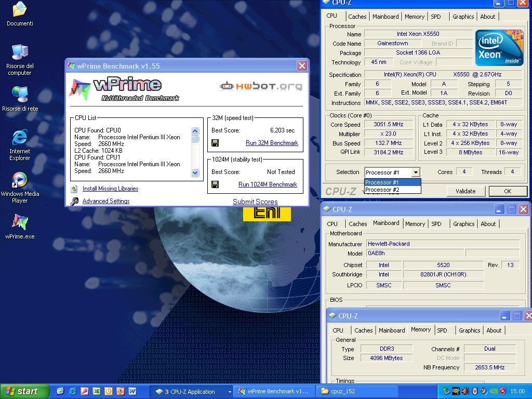This screenshot has height=399, width=532.
Task: Click the OK button in CPU-Z
Action: (x=508, y=191)
